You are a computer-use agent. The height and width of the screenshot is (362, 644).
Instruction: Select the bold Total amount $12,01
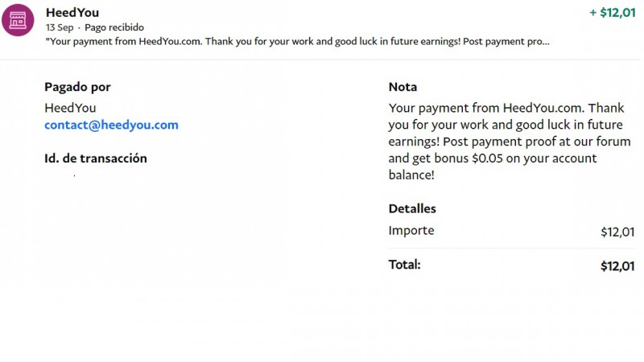pos(617,265)
